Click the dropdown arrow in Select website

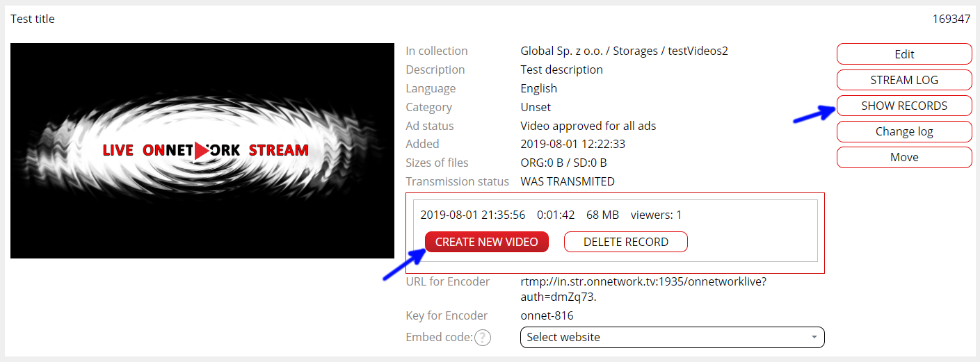(x=814, y=337)
